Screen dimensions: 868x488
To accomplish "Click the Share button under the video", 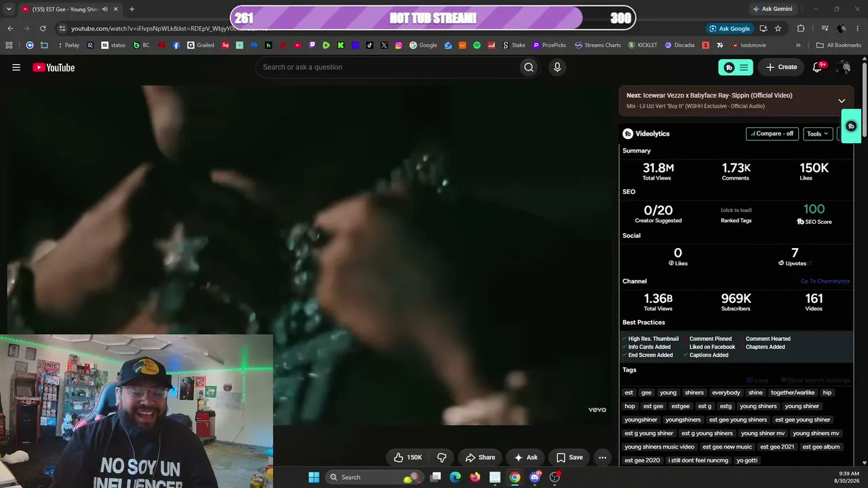I will [x=480, y=457].
